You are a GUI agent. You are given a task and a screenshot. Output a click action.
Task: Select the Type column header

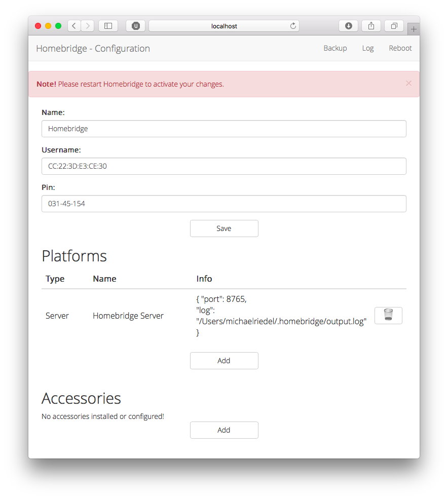(x=55, y=279)
